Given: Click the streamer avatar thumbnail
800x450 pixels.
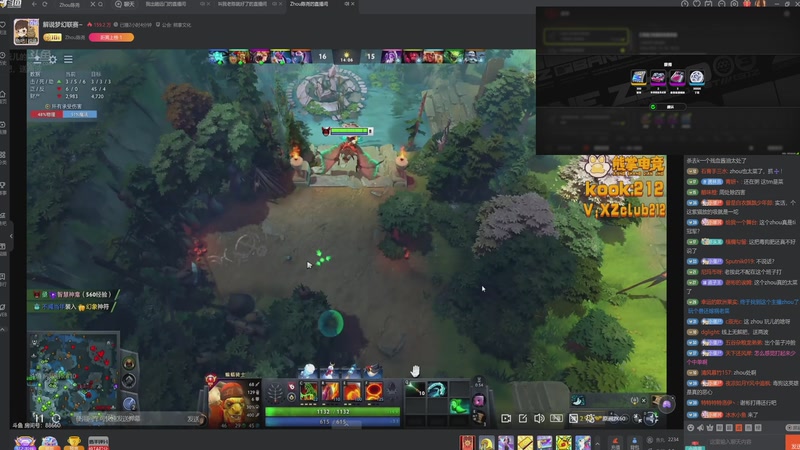Looking at the screenshot, I should [x=26, y=32].
